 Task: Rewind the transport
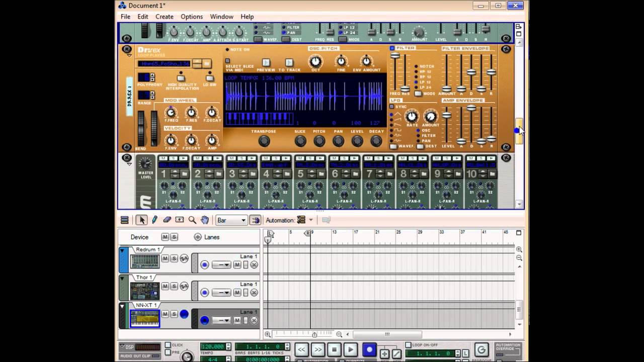tap(301, 349)
